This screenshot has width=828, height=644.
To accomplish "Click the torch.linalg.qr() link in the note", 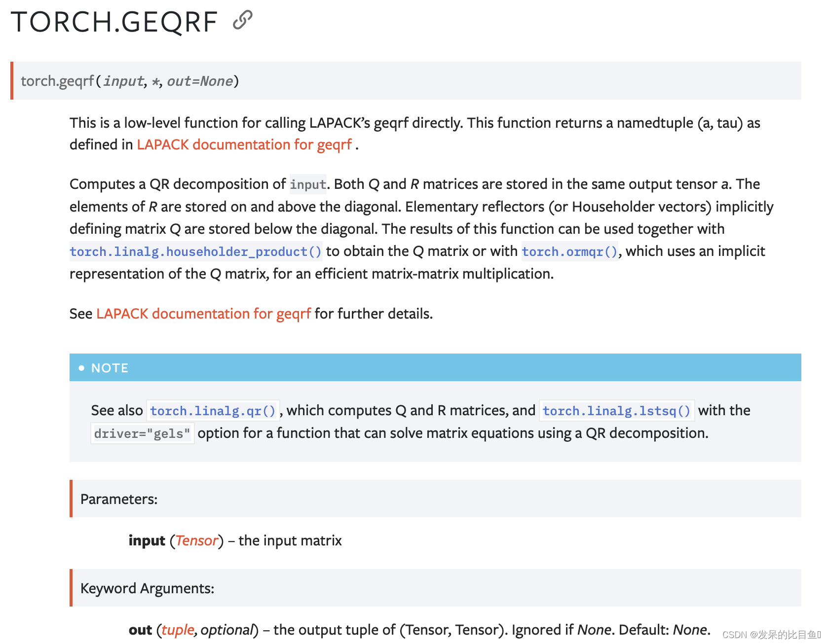I will tap(213, 410).
